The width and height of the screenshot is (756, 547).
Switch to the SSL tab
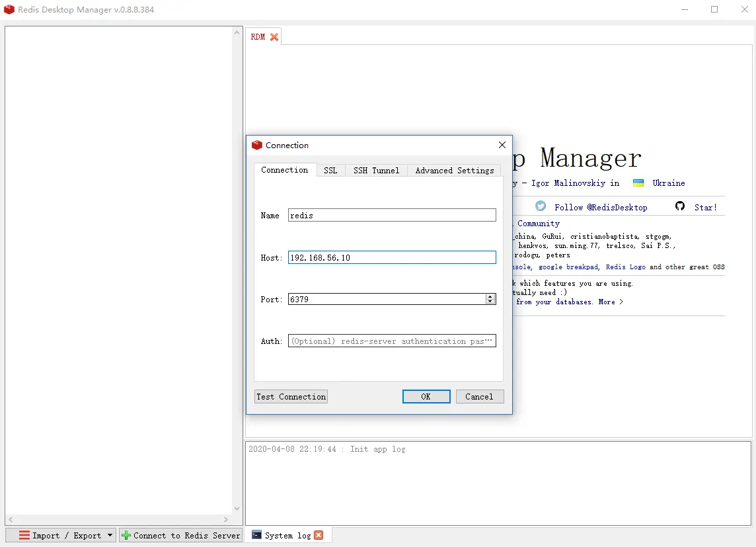point(330,170)
